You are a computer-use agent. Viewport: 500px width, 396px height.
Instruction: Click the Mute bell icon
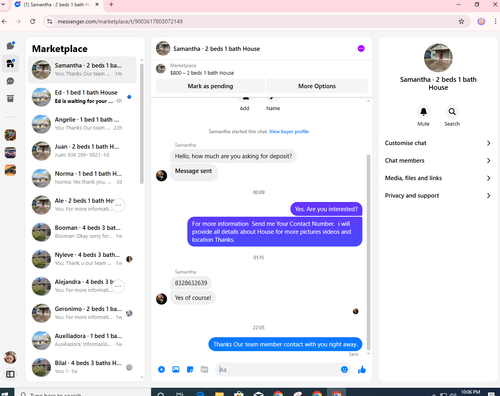tap(423, 112)
